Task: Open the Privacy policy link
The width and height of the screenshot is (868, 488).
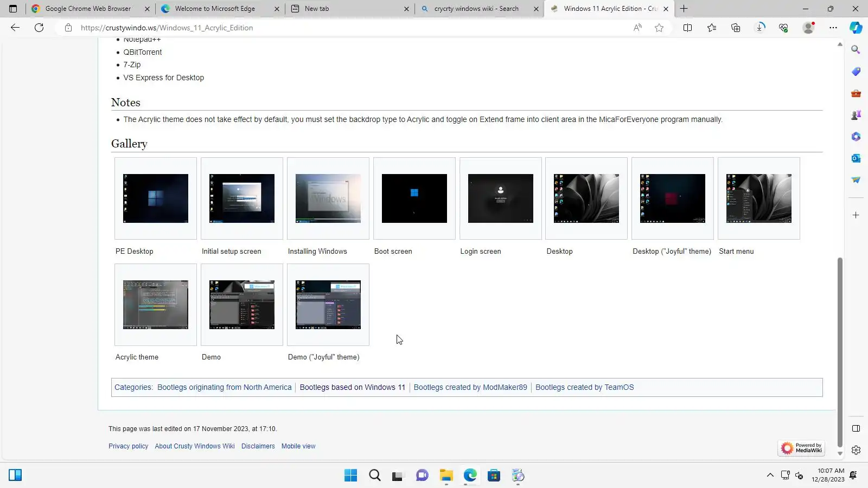Action: [x=128, y=446]
